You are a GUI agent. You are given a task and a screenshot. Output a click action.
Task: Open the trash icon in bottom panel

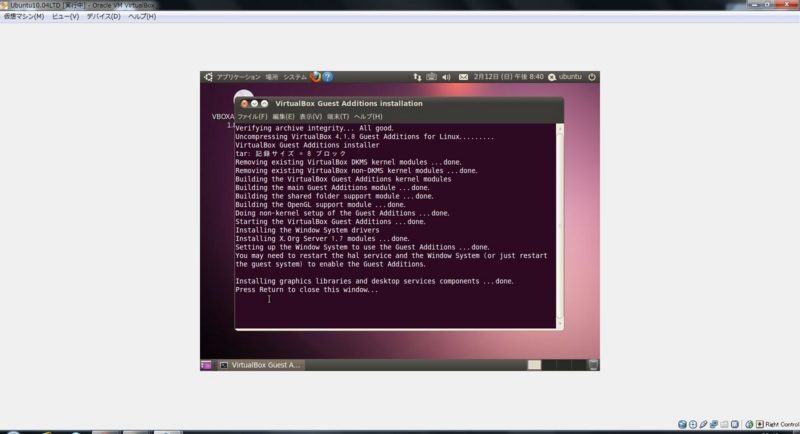[593, 365]
